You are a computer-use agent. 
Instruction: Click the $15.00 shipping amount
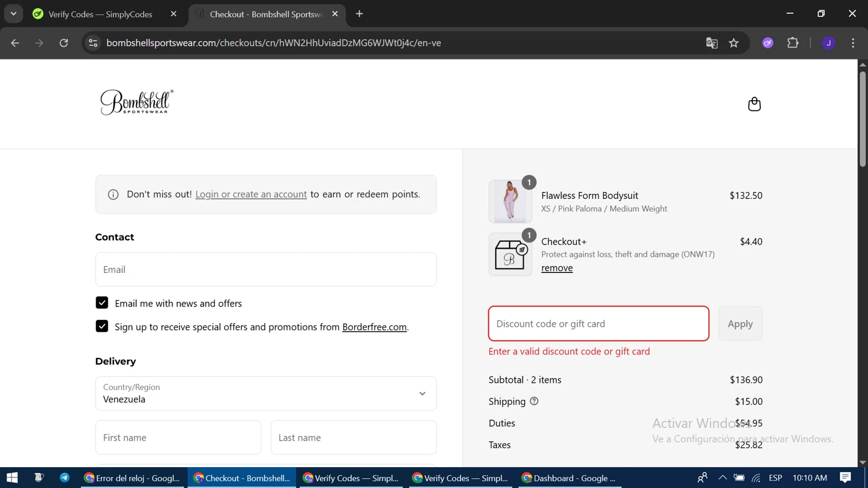[749, 401]
